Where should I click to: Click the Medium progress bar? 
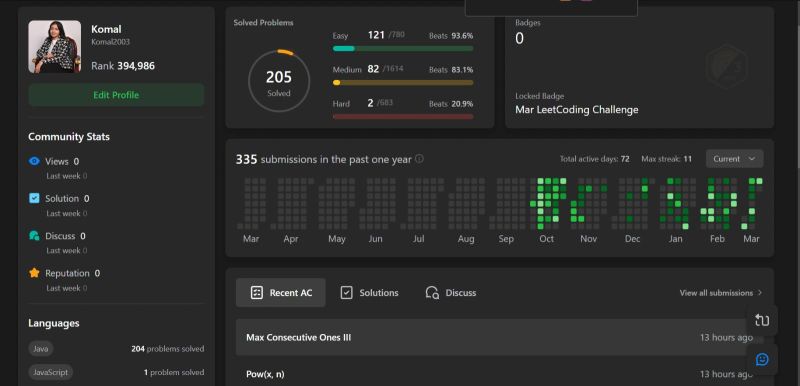tap(403, 83)
